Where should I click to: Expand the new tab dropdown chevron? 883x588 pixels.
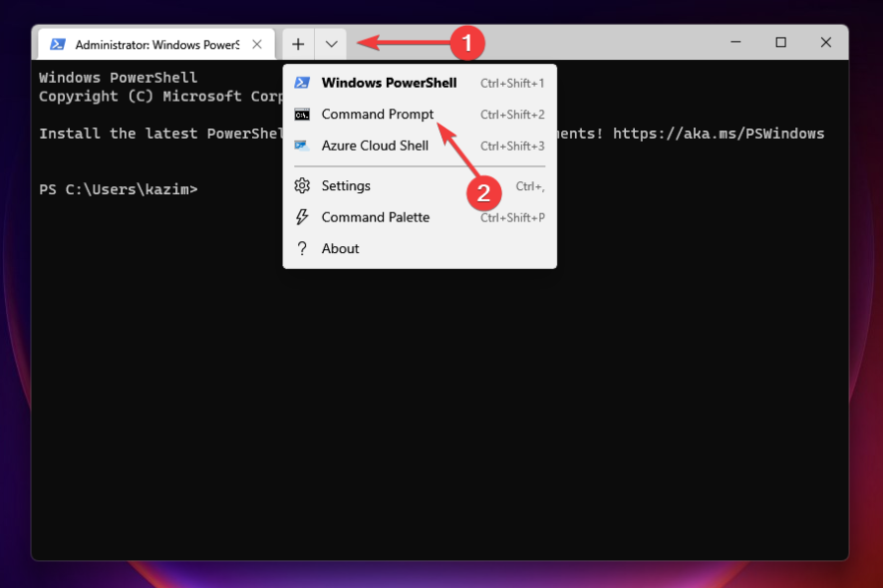(x=331, y=44)
